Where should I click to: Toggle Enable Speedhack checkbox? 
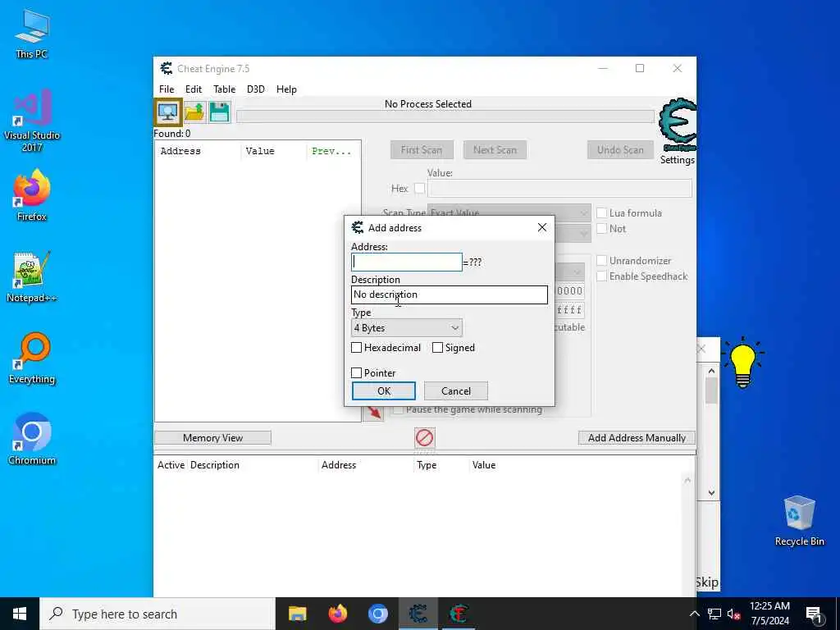[x=601, y=276]
